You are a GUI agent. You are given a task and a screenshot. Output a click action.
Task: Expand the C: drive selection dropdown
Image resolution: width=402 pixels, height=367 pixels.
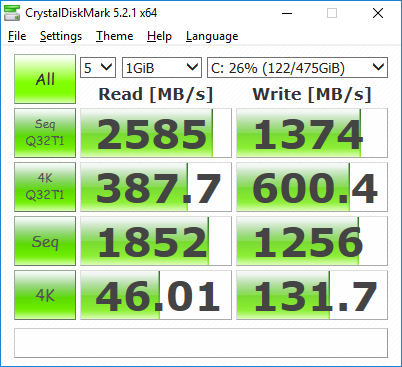[x=297, y=68]
